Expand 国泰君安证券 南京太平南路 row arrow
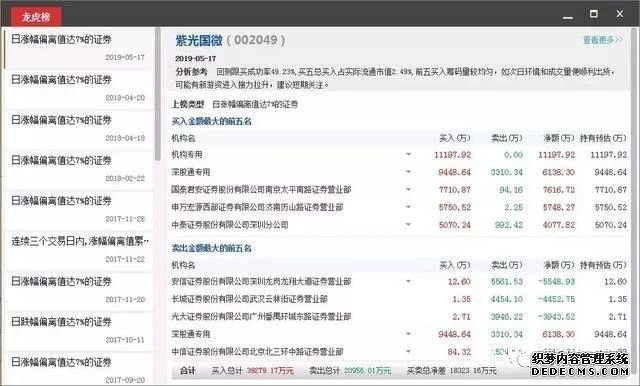 click(x=408, y=190)
